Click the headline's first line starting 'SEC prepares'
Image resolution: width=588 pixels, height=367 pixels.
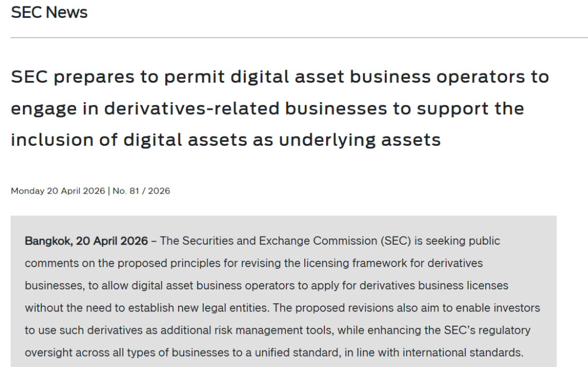click(x=280, y=77)
